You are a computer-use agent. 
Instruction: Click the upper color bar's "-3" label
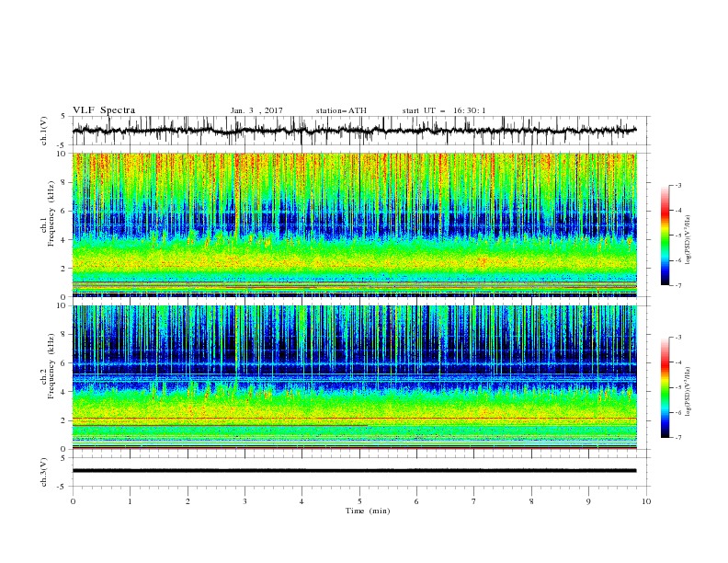[x=677, y=185]
